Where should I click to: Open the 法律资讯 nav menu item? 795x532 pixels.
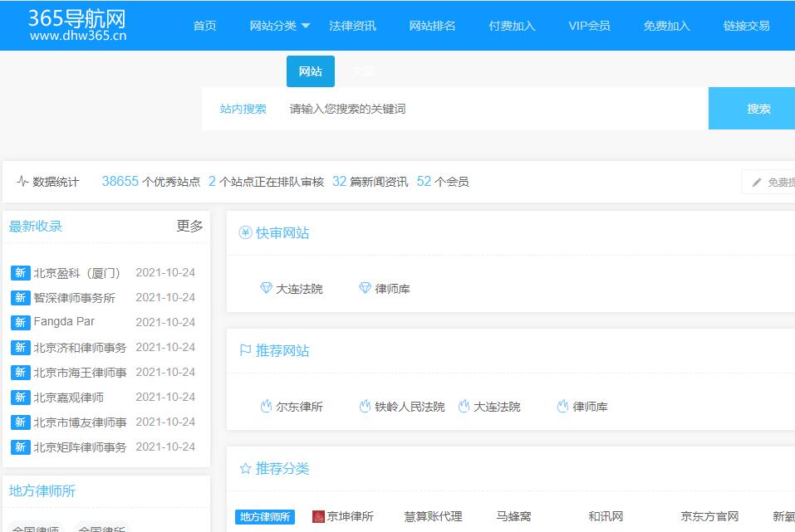352,26
